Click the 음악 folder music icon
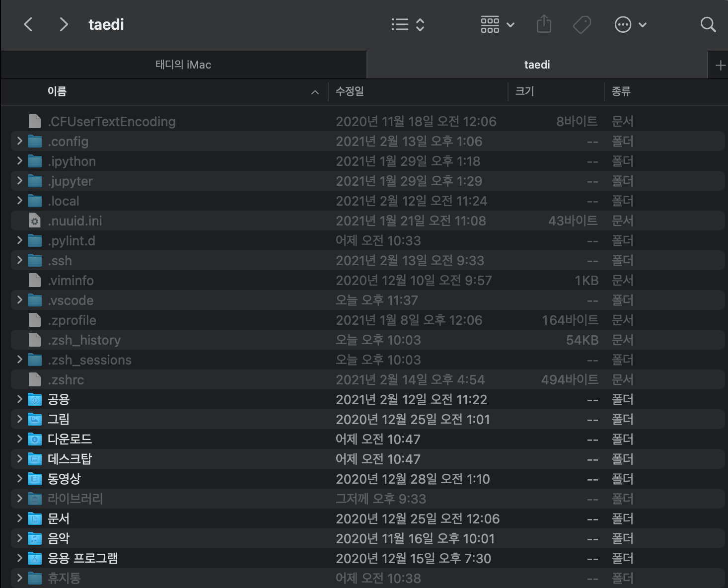 35,538
